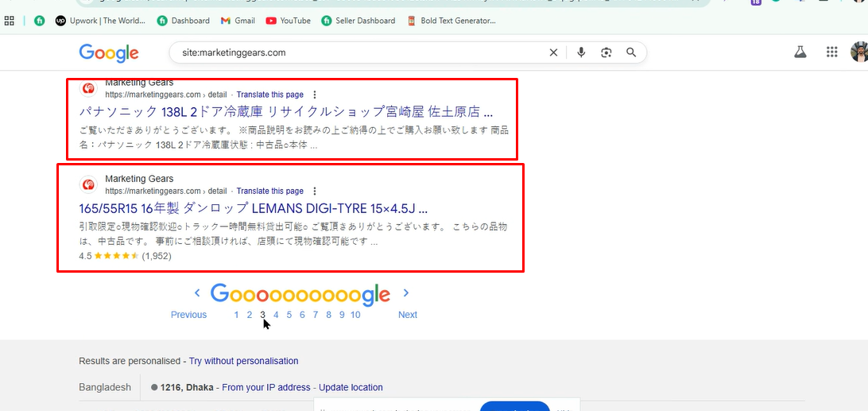Open Search Labs flask icon

(x=800, y=52)
